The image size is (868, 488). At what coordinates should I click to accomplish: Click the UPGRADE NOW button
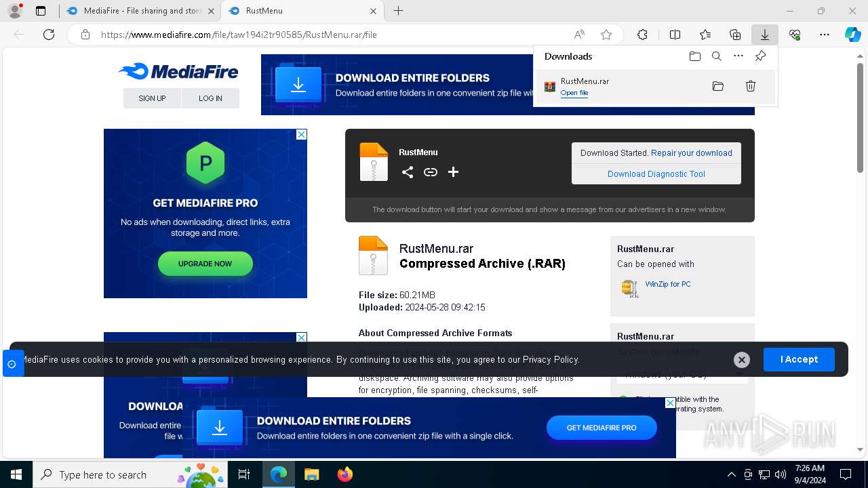point(205,264)
